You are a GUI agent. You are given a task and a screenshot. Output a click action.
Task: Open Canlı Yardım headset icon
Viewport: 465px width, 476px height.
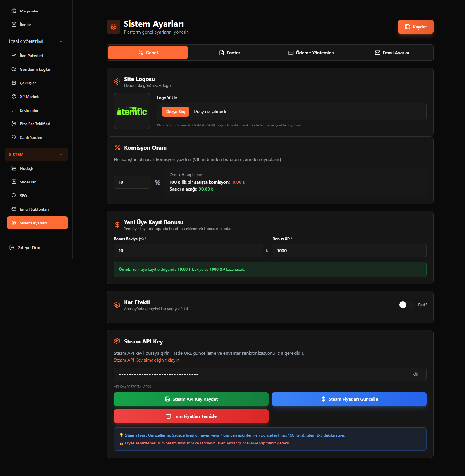(14, 137)
